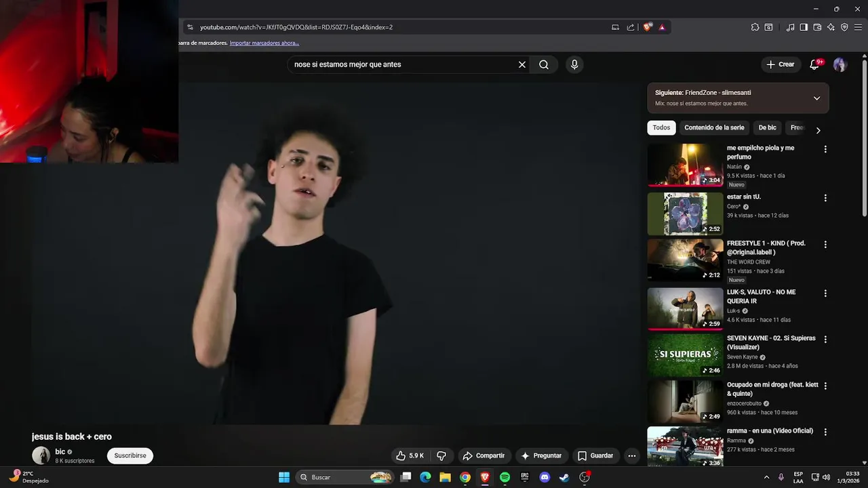The height and width of the screenshot is (488, 868).
Task: Like the video with thumbs-up 5.9 K
Action: click(x=410, y=455)
